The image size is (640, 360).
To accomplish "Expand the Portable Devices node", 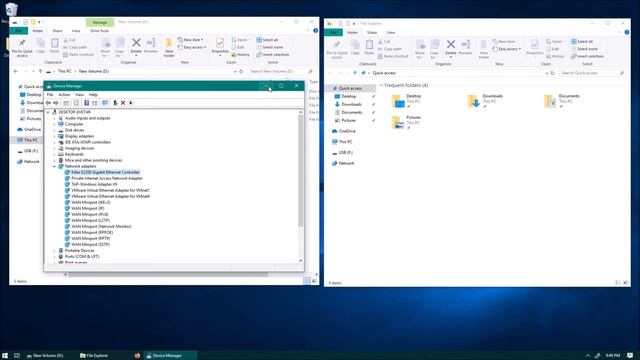I will pos(54,251).
